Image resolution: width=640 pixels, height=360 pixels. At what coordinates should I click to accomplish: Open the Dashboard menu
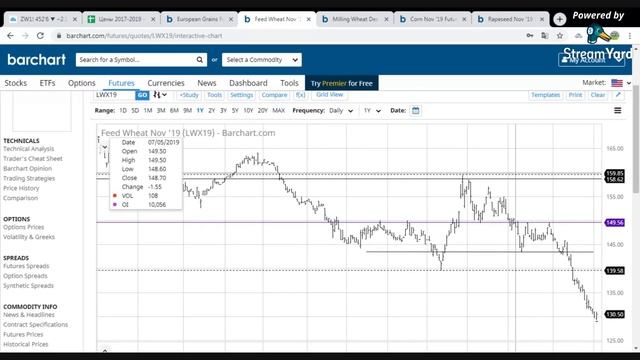click(248, 83)
